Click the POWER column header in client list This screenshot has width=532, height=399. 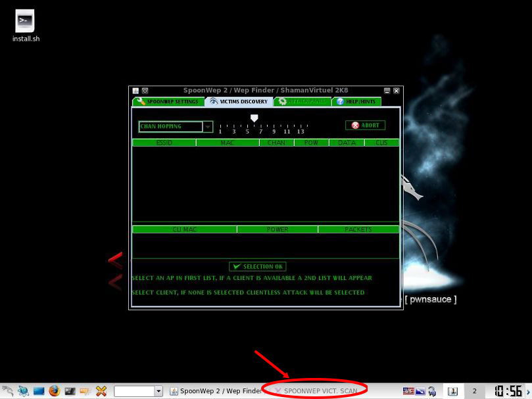tap(278, 229)
